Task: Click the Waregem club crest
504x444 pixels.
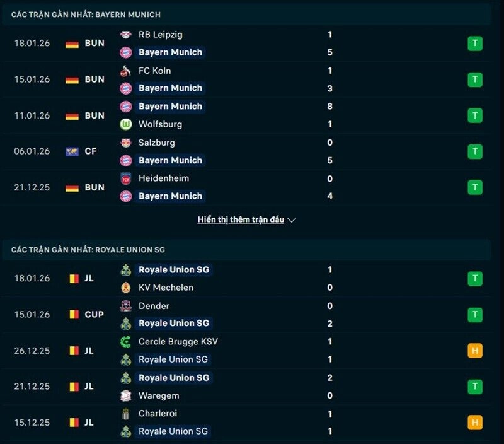Action: pyautogui.click(x=126, y=395)
